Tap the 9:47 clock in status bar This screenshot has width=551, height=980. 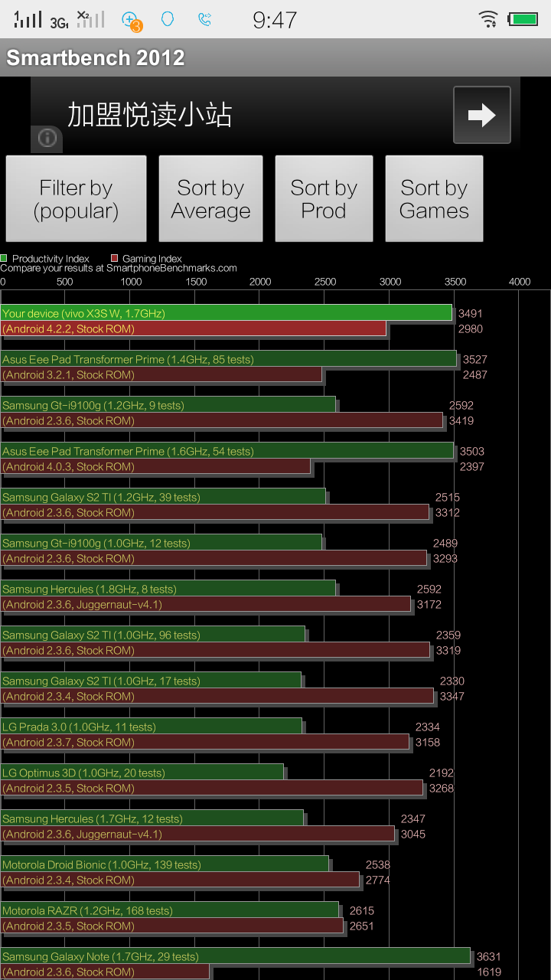click(x=275, y=20)
